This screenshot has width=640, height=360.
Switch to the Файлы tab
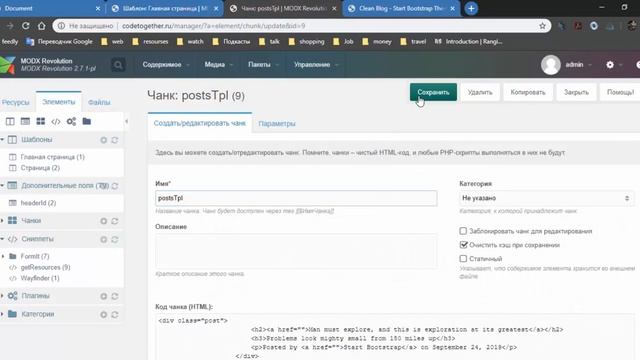[99, 102]
